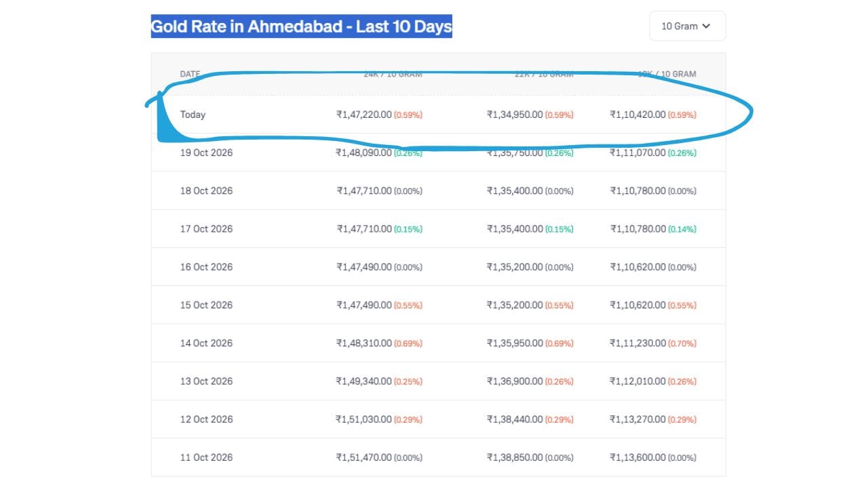This screenshot has width=868, height=488.
Task: Click the ₹1,38,850.00 price on 11 Oct
Action: (x=515, y=457)
